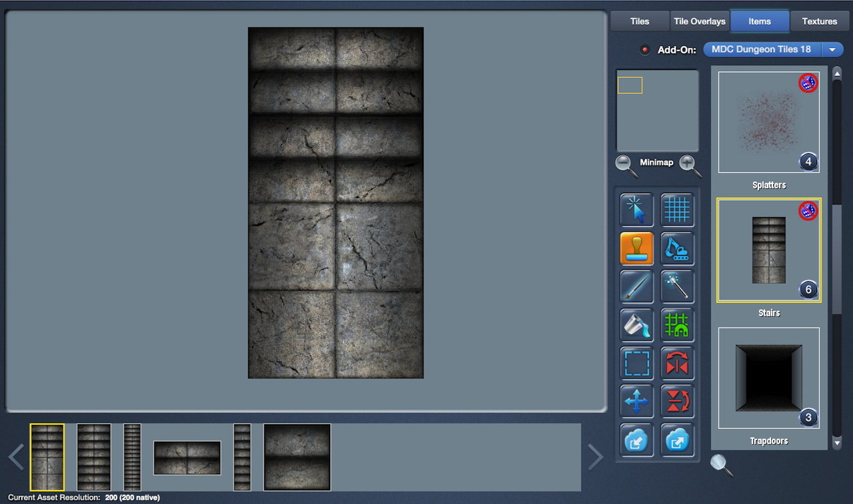
Task: Select the Trapdoors item thumbnail
Action: (769, 378)
